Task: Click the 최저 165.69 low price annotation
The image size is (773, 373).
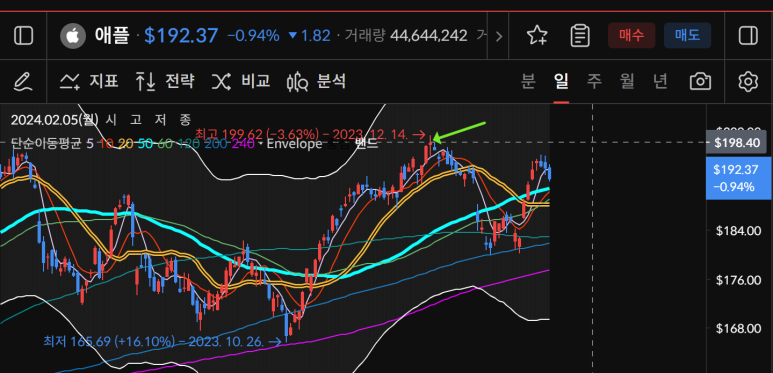Action: coord(162,341)
